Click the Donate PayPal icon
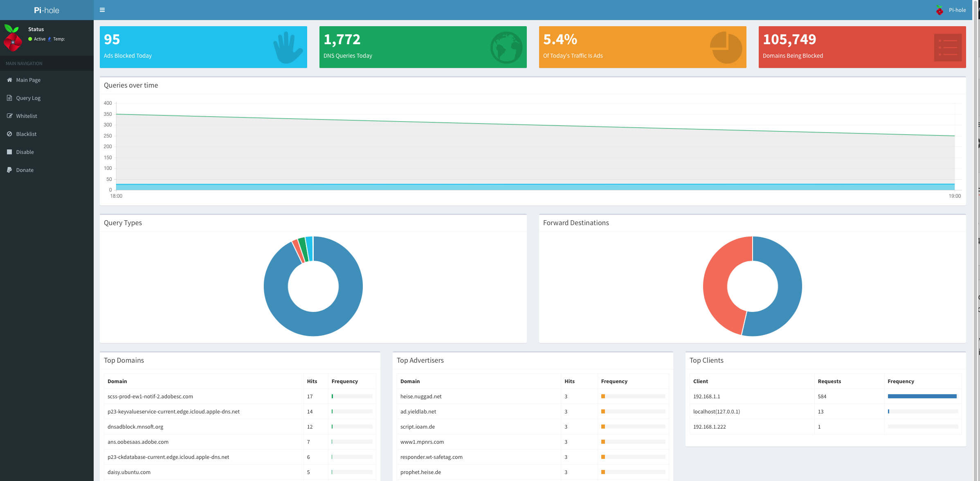Screen dimensions: 980x481 (x=9, y=170)
